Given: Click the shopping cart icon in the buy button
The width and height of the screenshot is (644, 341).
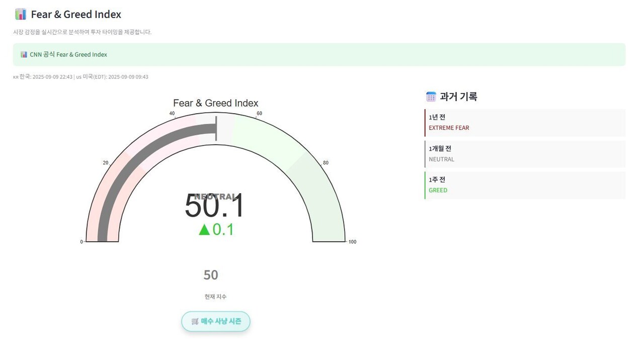Looking at the screenshot, I should tap(195, 321).
